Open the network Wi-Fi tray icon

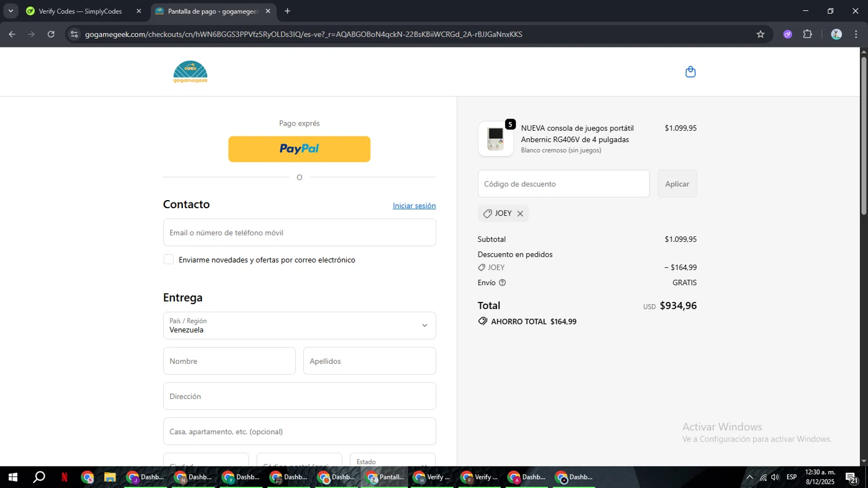coord(763,477)
